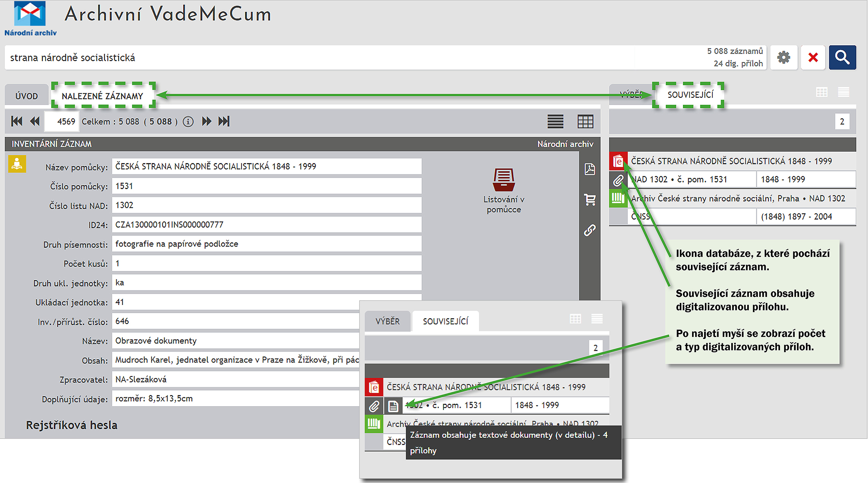Open Listování v pomůcce

pos(504,190)
